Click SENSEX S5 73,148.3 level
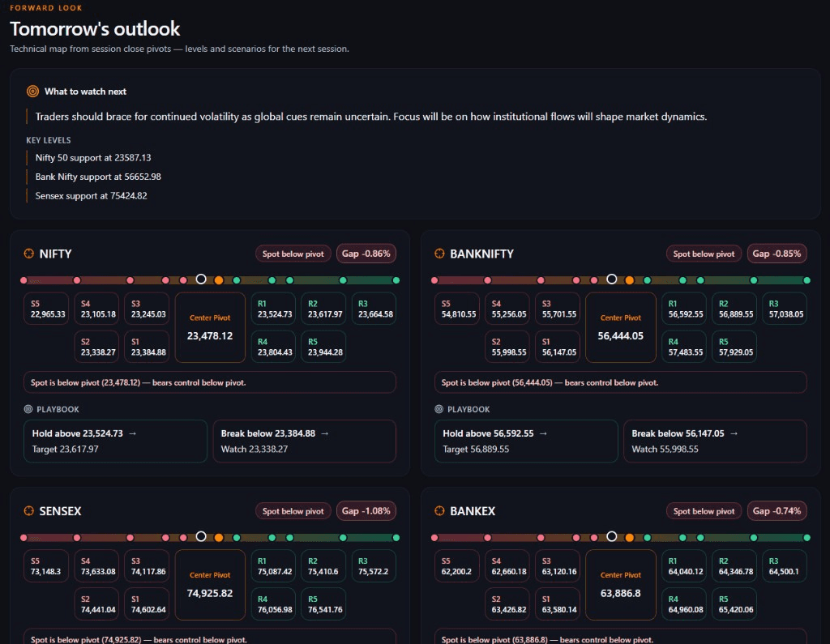 pyautogui.click(x=46, y=565)
